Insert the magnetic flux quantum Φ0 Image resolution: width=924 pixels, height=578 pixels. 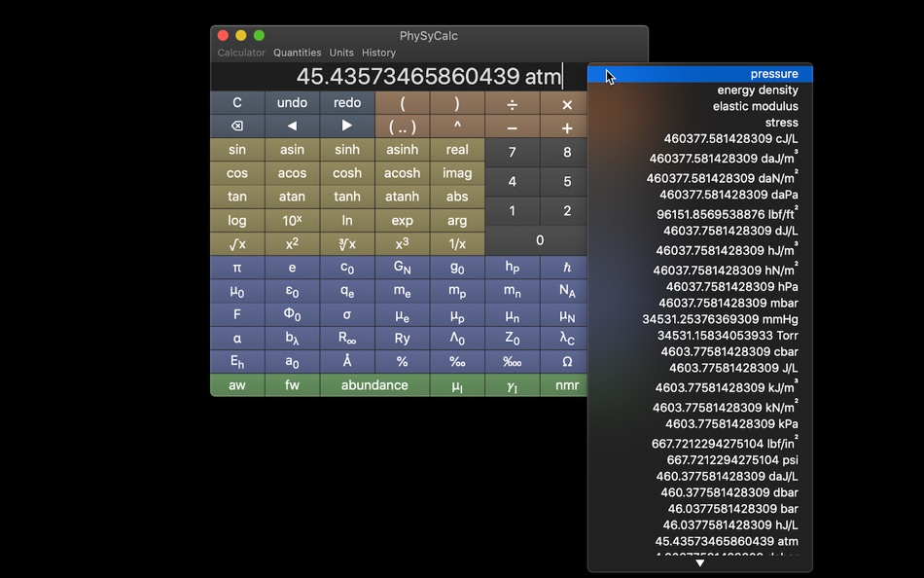point(292,314)
